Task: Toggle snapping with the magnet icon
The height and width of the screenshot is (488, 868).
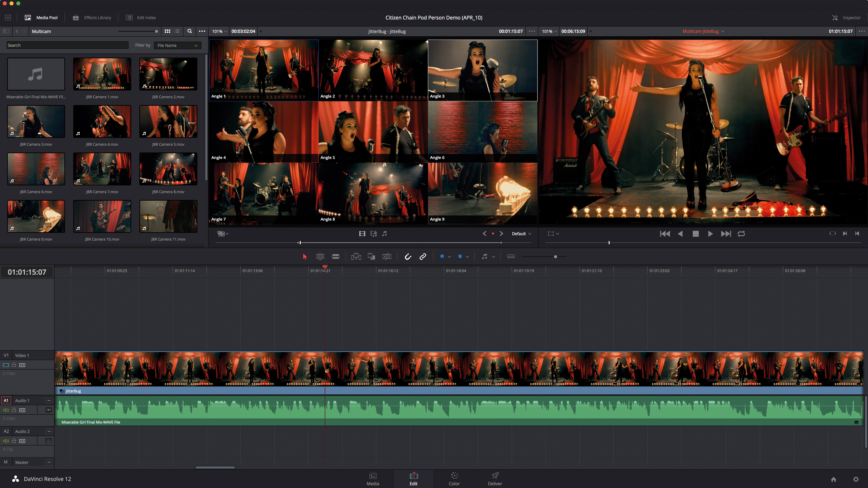Action: point(408,256)
